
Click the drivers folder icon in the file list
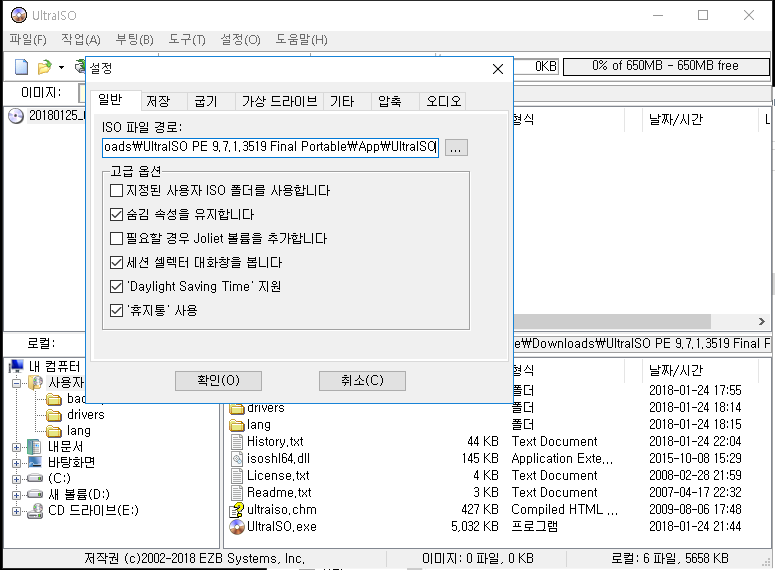coord(237,408)
